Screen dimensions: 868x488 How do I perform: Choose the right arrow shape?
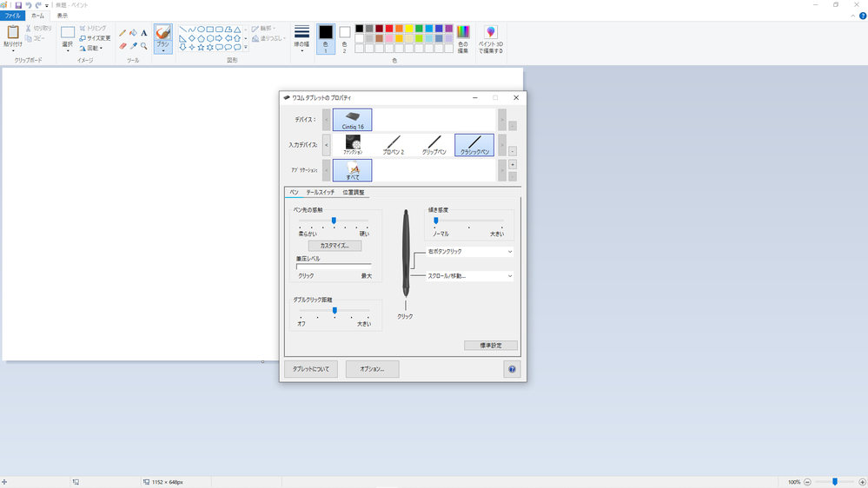219,38
